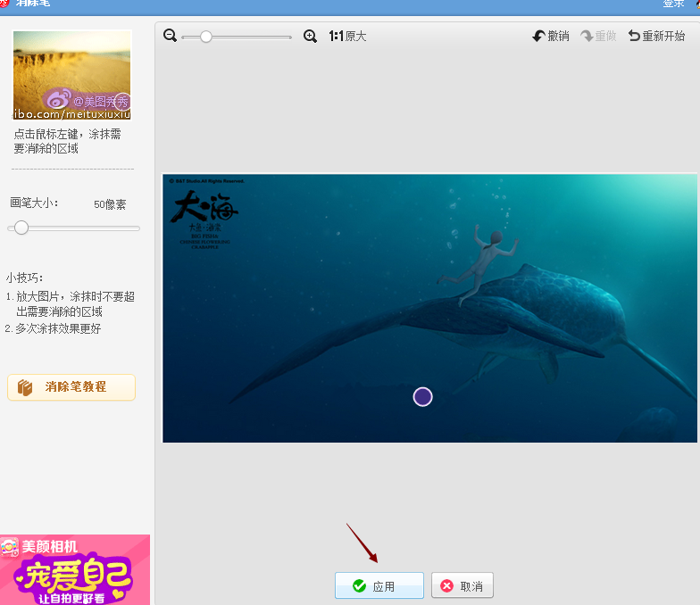Open the 美颜相机 advertisement banner

[x=75, y=569]
